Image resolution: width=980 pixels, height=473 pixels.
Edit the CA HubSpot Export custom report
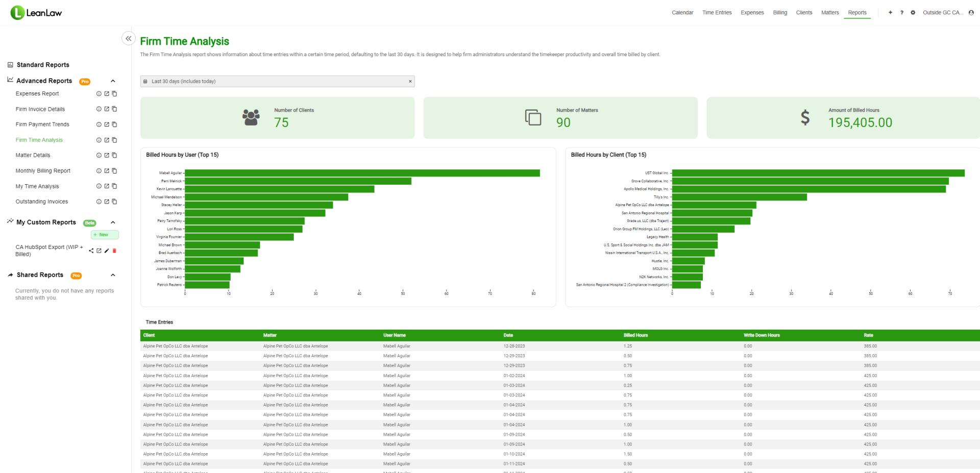point(106,251)
